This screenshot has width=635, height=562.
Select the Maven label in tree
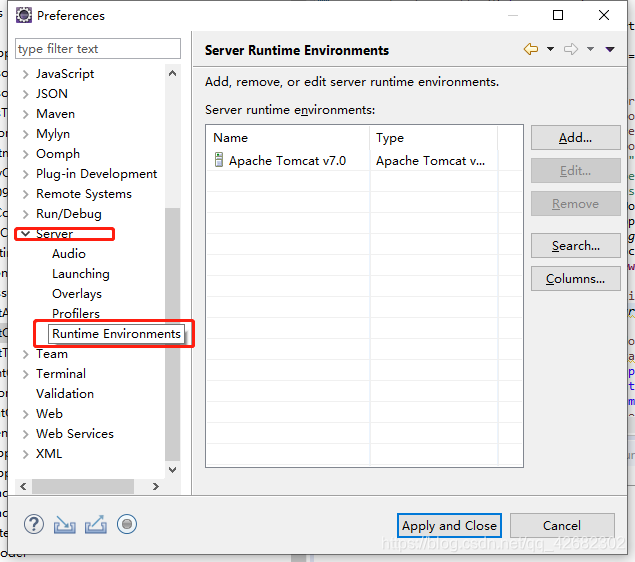click(x=55, y=114)
